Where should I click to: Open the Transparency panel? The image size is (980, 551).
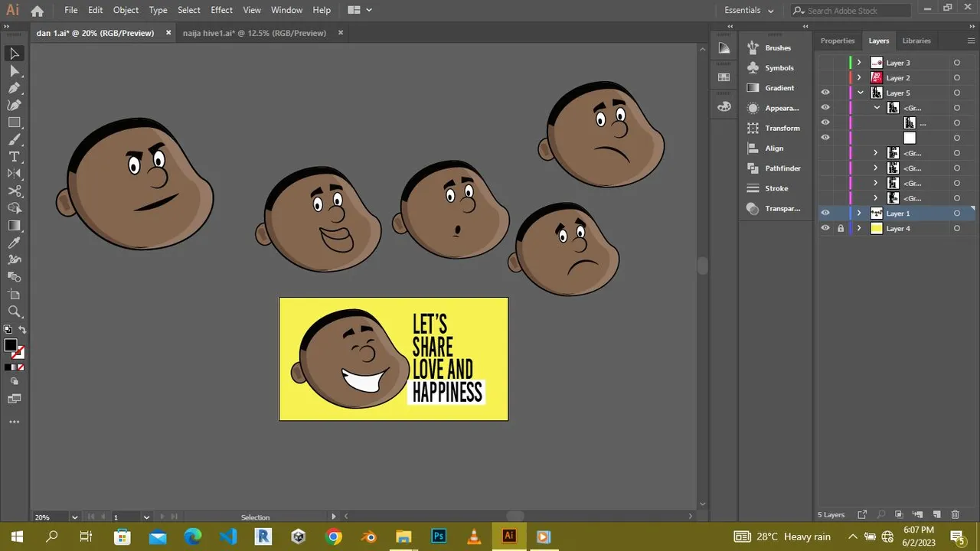[773, 208]
